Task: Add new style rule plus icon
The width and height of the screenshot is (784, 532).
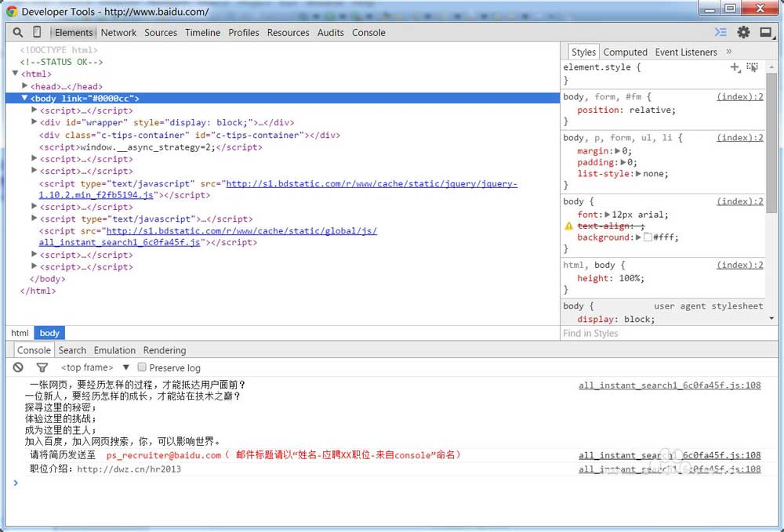Action: (735, 67)
